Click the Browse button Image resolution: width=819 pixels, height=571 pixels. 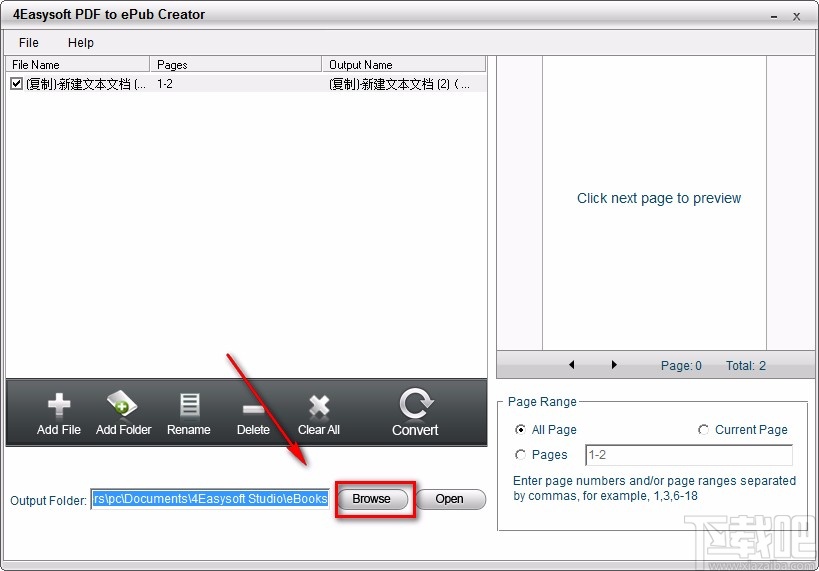click(x=372, y=499)
